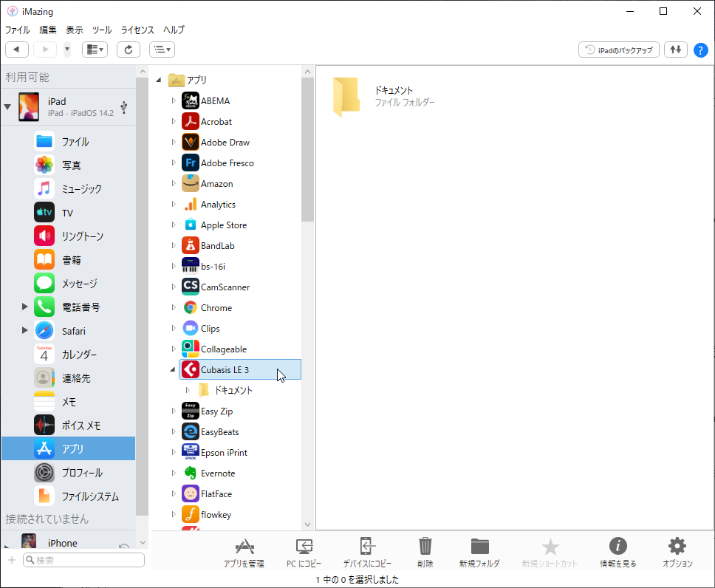Open the 書籍 books icon

pyautogui.click(x=44, y=259)
